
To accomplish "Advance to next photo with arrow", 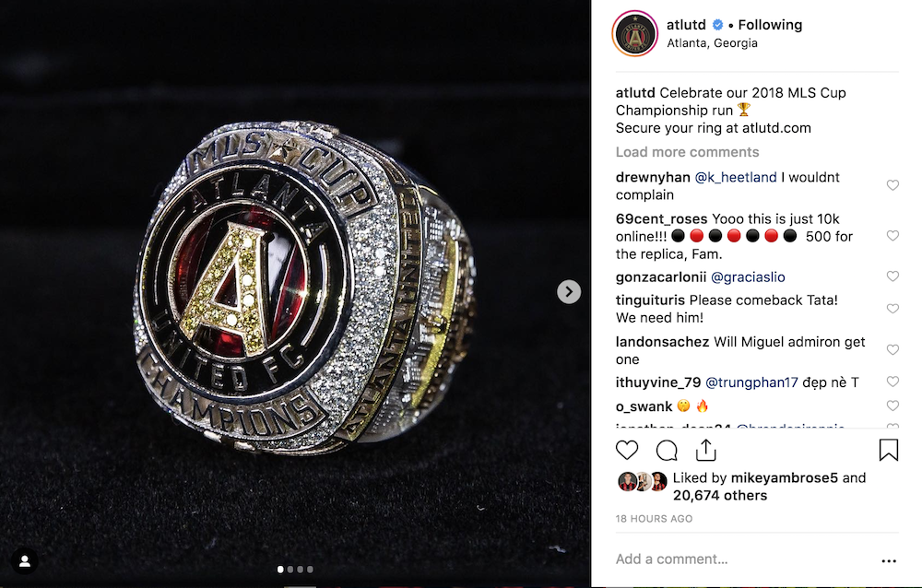I will click(x=569, y=291).
